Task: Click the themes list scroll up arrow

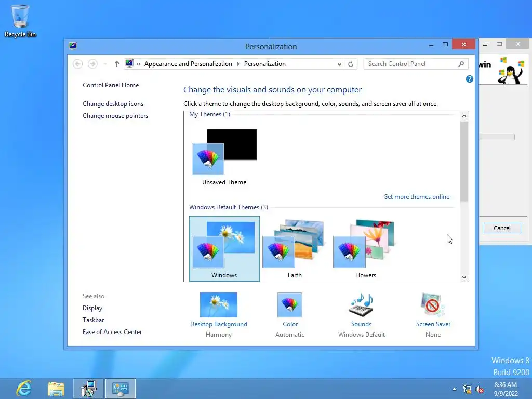Action: coord(464,116)
